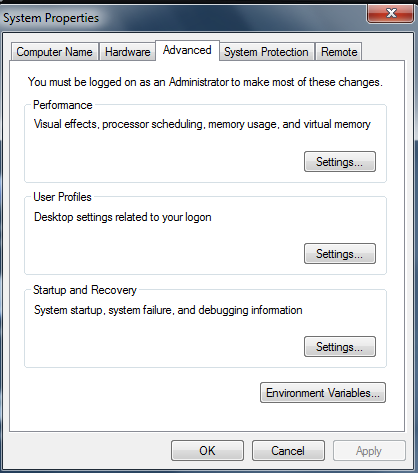
Task: Dismiss the dialog with the Cancel button
Action: click(288, 451)
